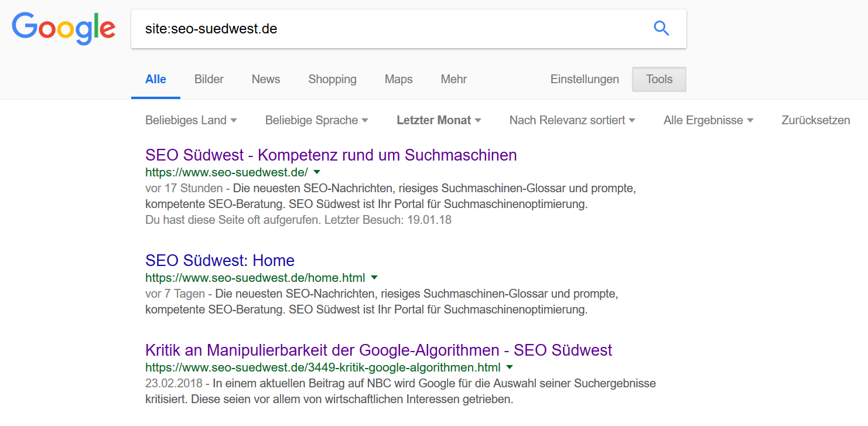Click the Google logo to return home
The height and width of the screenshot is (426, 868).
(x=63, y=29)
